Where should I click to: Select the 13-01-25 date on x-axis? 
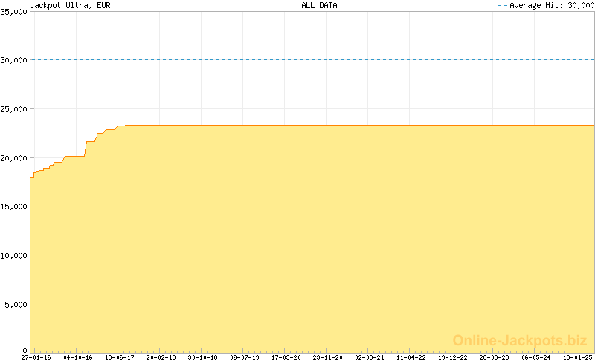[x=578, y=357]
